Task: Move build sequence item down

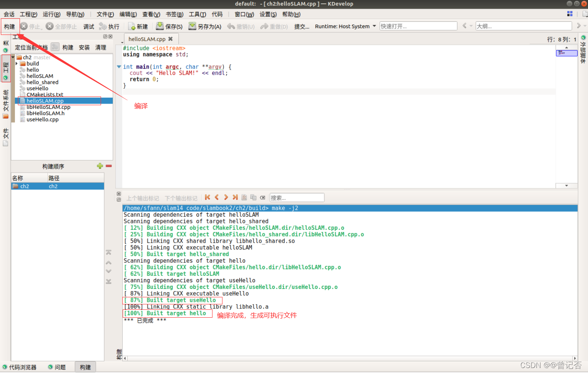Action: pos(109,271)
